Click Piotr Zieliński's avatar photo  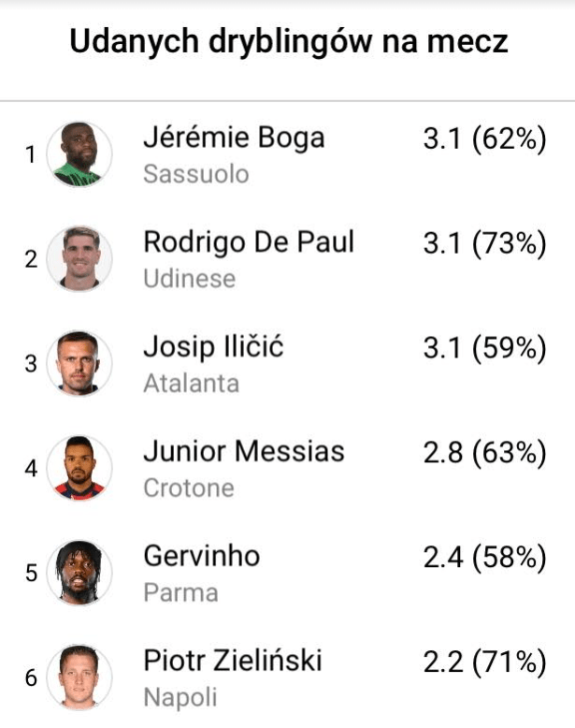tap(79, 677)
